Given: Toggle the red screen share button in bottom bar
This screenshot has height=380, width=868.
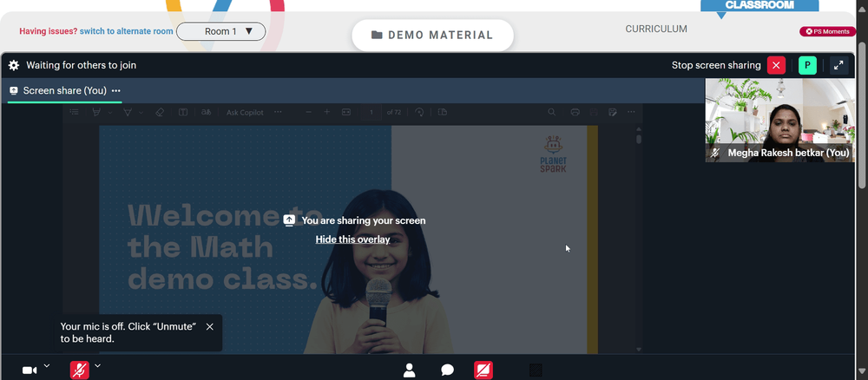Looking at the screenshot, I should [483, 370].
